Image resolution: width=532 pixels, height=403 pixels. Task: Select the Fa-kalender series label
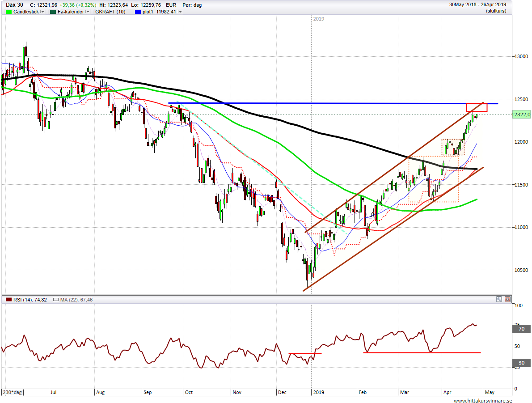pyautogui.click(x=71, y=12)
